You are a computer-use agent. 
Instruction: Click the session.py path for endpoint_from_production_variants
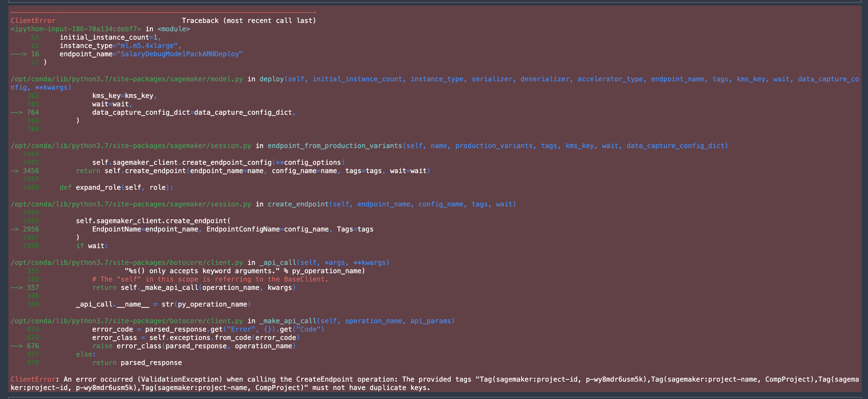tap(131, 146)
